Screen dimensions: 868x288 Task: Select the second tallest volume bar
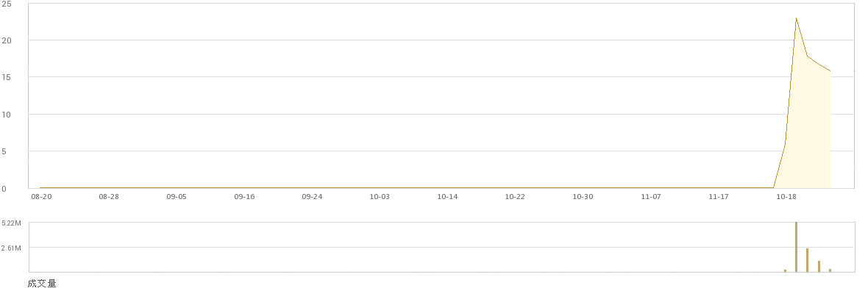tap(807, 260)
